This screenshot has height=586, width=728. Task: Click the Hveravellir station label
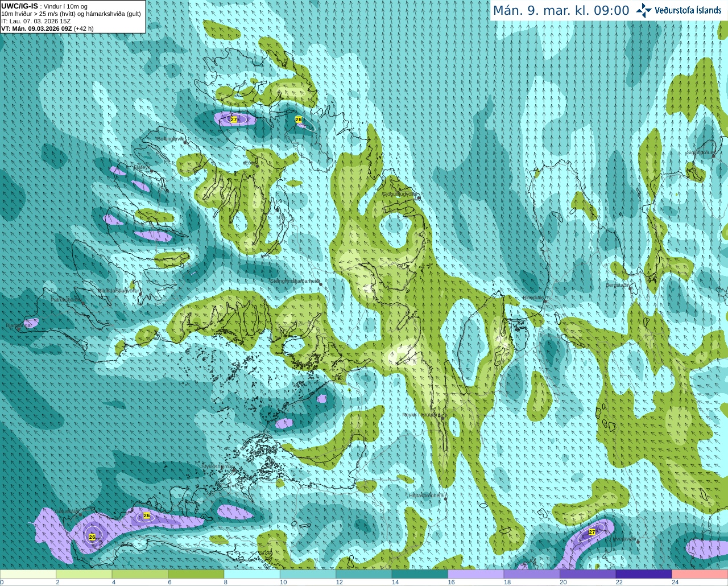625,539
